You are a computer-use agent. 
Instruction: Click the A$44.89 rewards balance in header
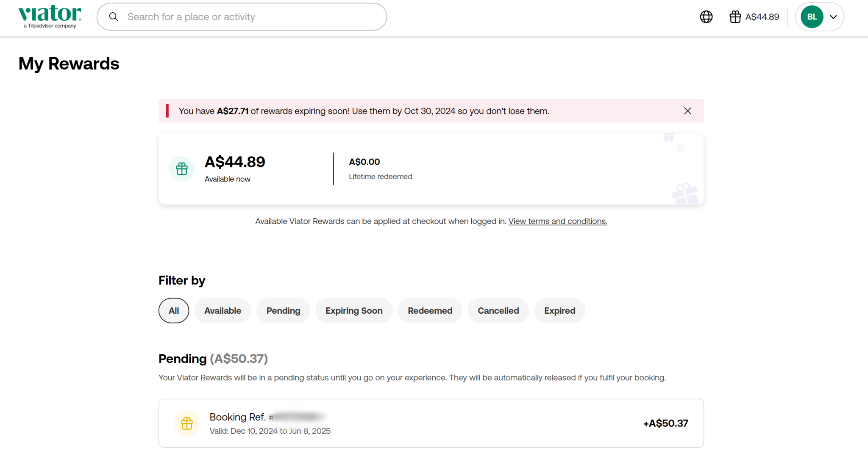click(762, 17)
